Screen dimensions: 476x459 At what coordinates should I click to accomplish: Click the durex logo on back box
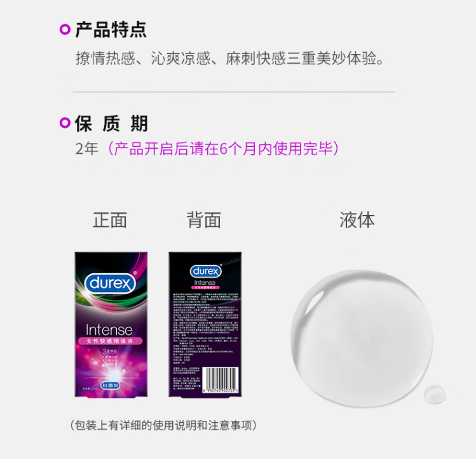(206, 271)
